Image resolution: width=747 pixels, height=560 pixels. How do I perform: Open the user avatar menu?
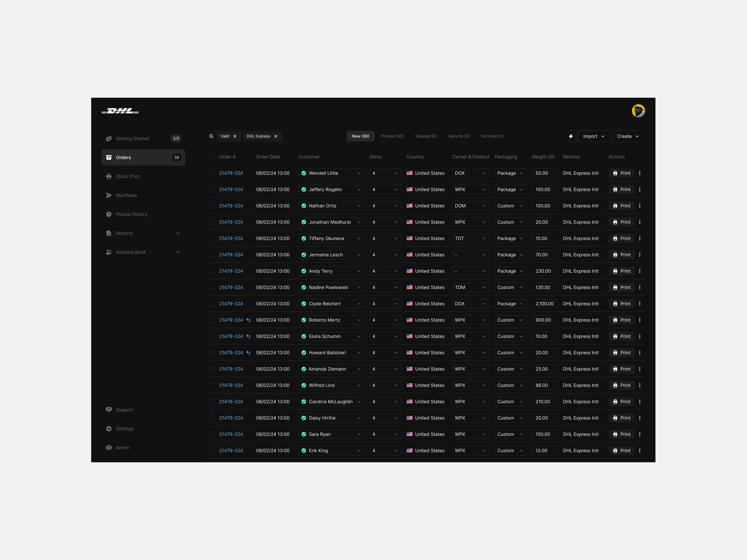click(638, 111)
